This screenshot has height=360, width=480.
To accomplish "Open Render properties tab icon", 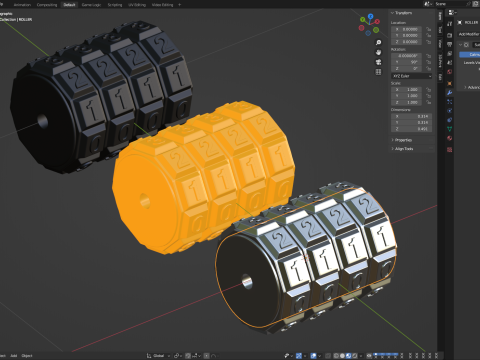I will [x=449, y=35].
